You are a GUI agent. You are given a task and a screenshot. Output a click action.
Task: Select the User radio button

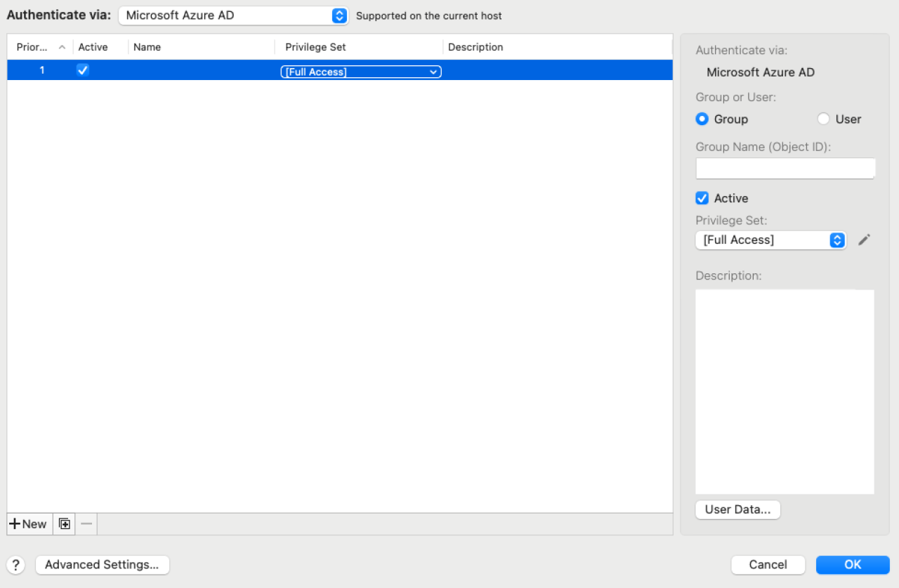coord(823,119)
